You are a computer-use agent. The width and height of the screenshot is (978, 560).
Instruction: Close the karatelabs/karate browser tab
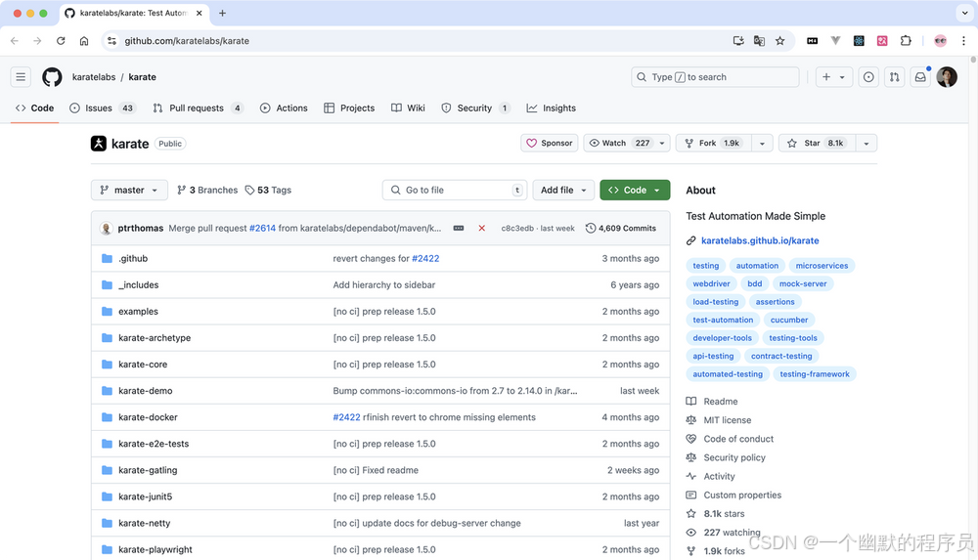[x=199, y=13]
